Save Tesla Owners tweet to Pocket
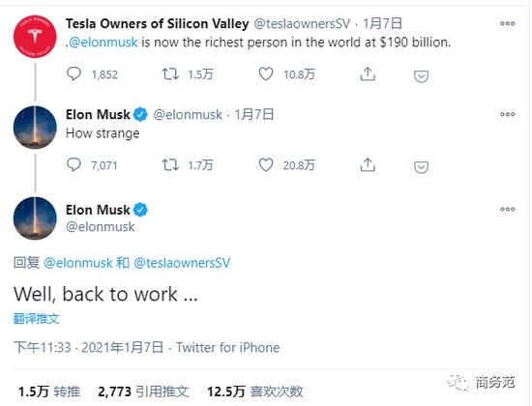The image size is (532, 406). coord(421,76)
